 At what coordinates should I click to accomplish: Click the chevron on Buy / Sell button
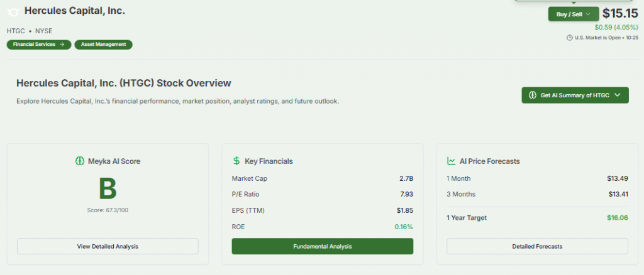pyautogui.click(x=588, y=14)
